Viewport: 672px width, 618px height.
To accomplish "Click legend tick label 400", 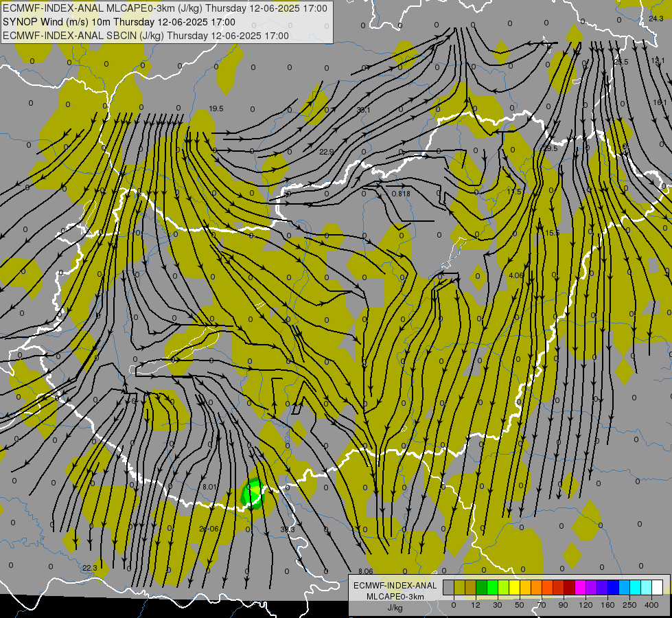I will point(651,605).
